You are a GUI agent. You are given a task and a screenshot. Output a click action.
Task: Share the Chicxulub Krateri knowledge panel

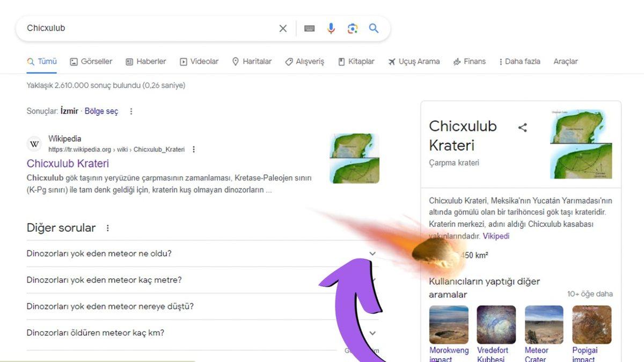pyautogui.click(x=522, y=128)
